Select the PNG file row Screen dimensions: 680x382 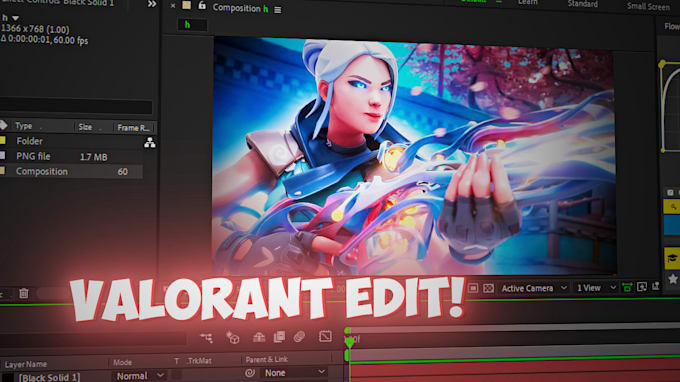click(72, 157)
